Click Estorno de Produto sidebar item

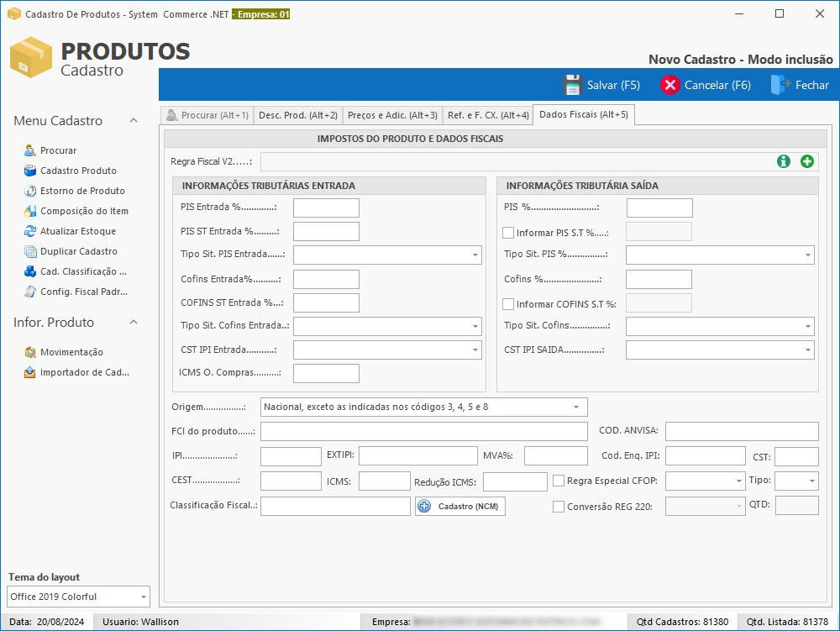82,191
